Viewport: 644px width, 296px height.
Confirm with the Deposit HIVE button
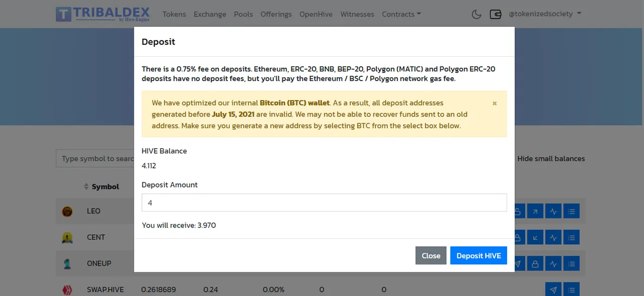(478, 255)
